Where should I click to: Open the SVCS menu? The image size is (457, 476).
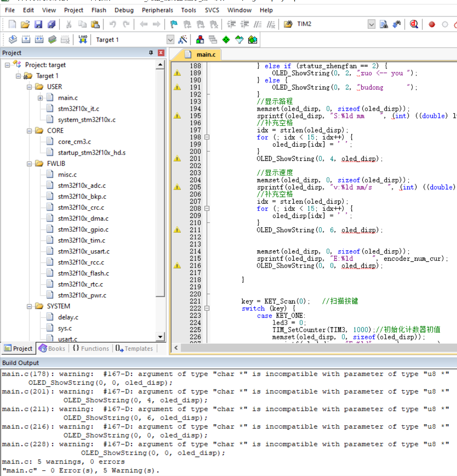(x=212, y=10)
